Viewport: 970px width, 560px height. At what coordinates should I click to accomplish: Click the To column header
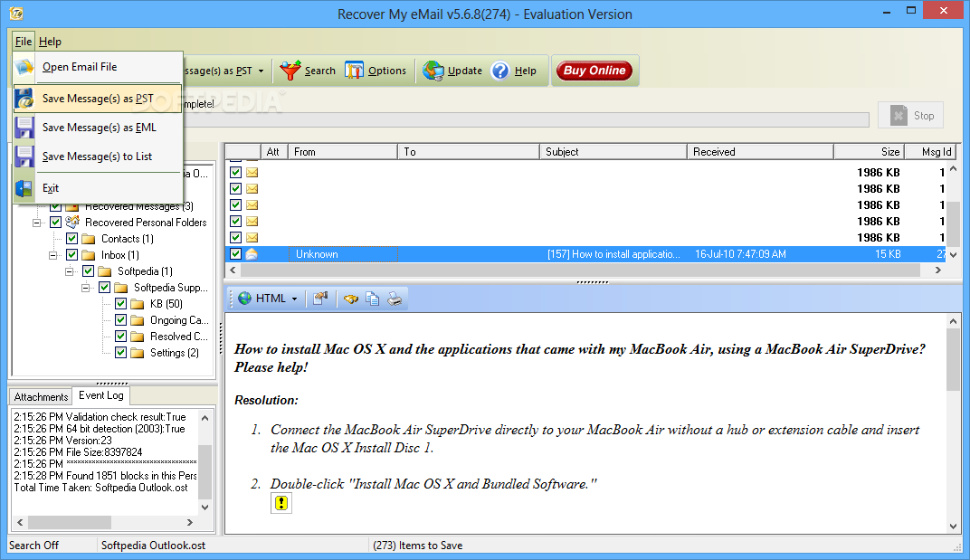point(469,152)
